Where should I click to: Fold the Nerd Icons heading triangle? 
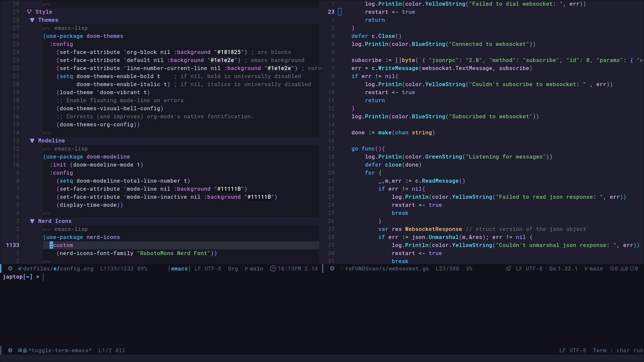(x=32, y=221)
